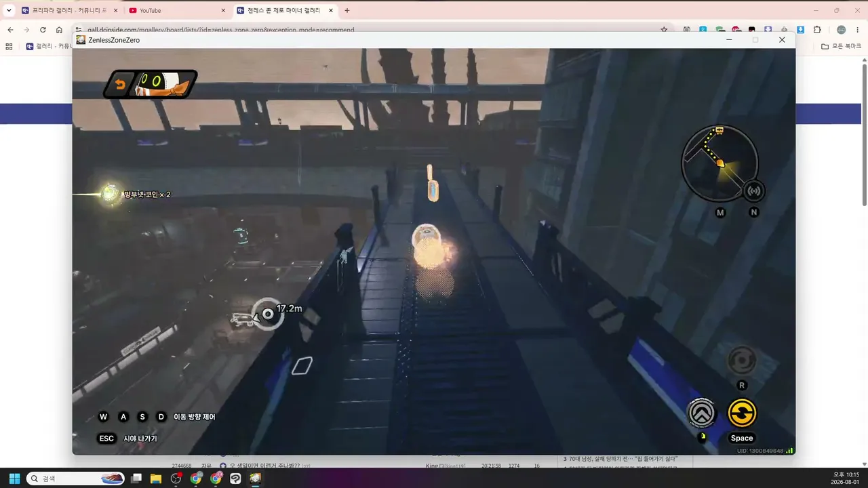Bookmark this page with the star icon

pos(665,30)
